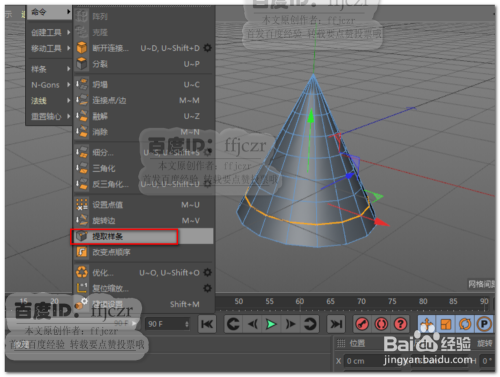Viewport: 500px width, 377px height.
Task: Go to previous keyframe
Action: [233, 324]
